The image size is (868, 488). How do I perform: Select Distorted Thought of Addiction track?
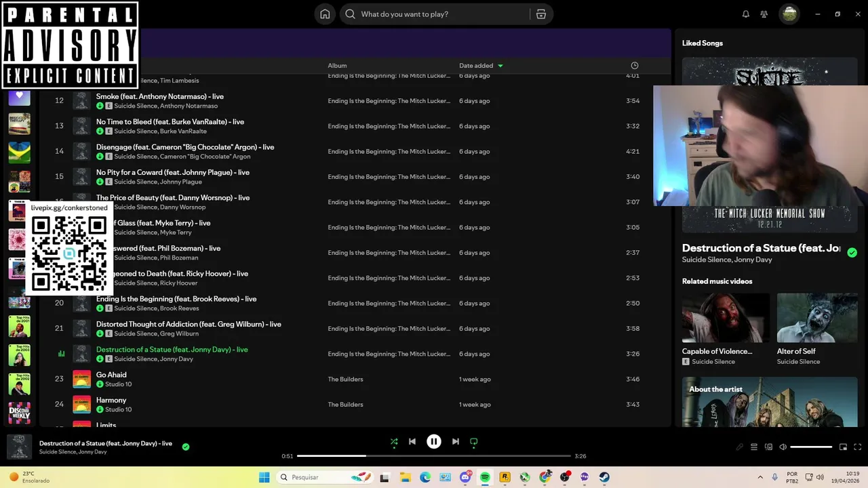pos(355,329)
